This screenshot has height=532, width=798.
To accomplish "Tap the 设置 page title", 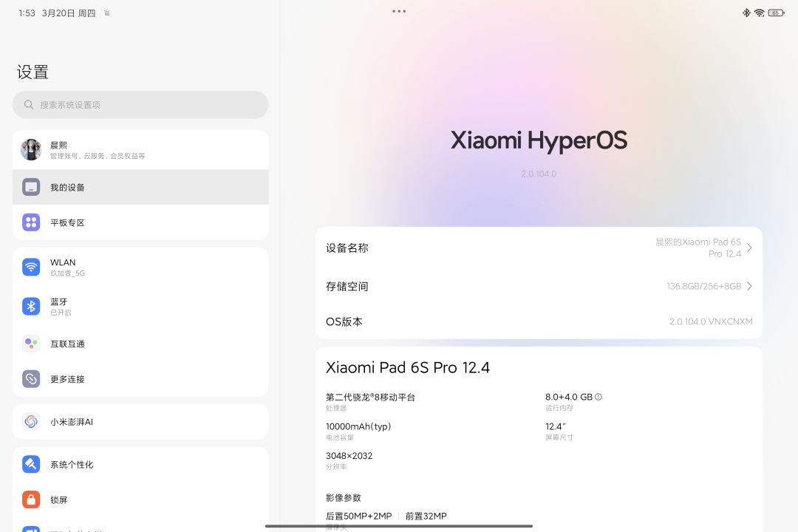I will 33,72.
